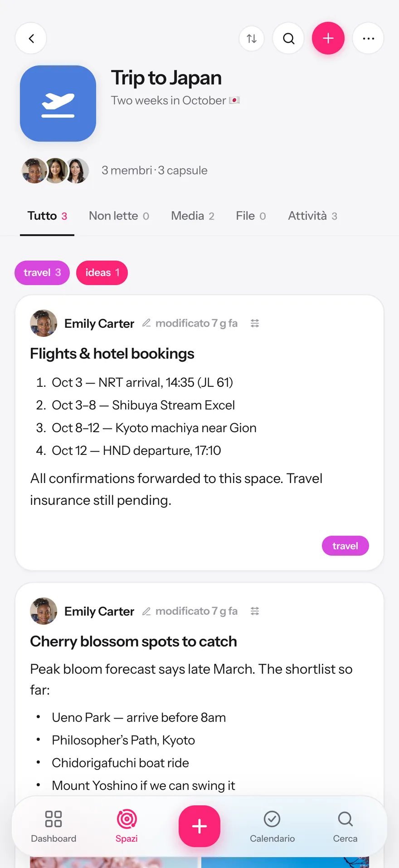399x868 pixels.
Task: Go back with the chevron button
Action: click(x=31, y=38)
